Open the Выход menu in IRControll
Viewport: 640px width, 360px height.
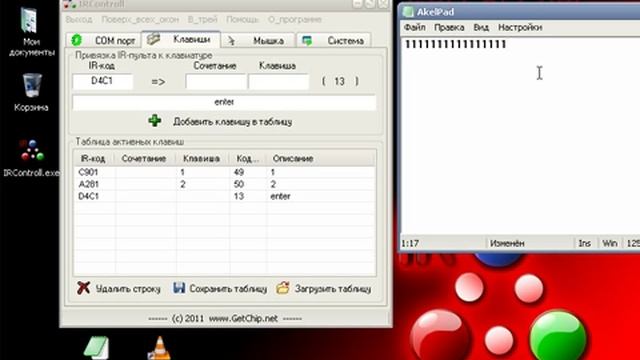click(x=79, y=19)
